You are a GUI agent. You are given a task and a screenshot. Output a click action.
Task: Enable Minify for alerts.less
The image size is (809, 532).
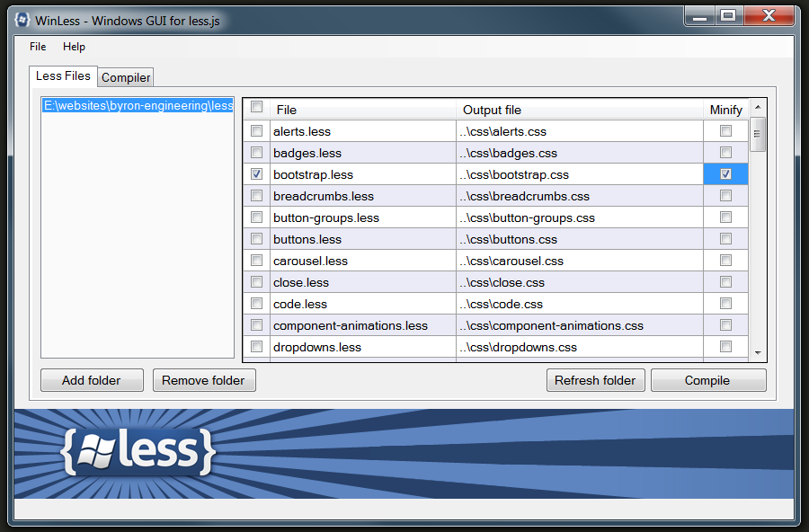(726, 130)
